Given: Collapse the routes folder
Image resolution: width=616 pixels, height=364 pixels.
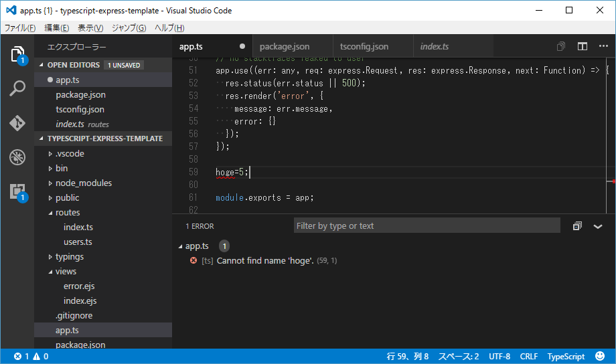Looking at the screenshot, I should point(50,212).
